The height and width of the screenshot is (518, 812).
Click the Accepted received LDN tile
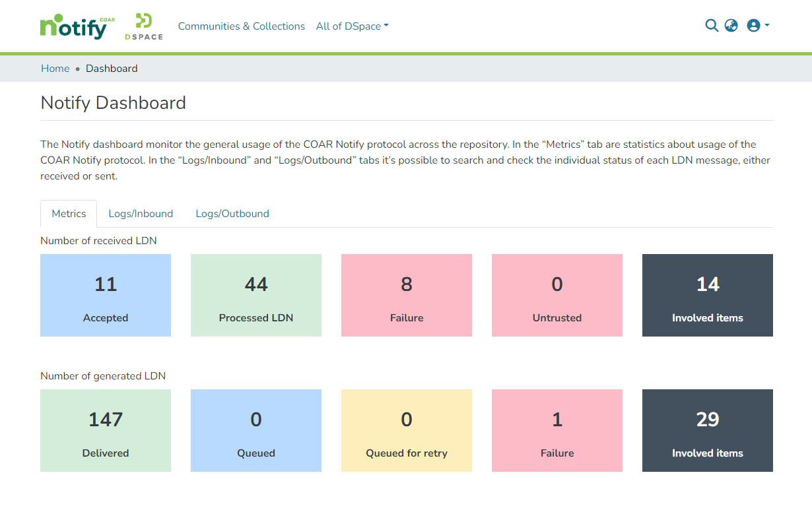(x=106, y=296)
